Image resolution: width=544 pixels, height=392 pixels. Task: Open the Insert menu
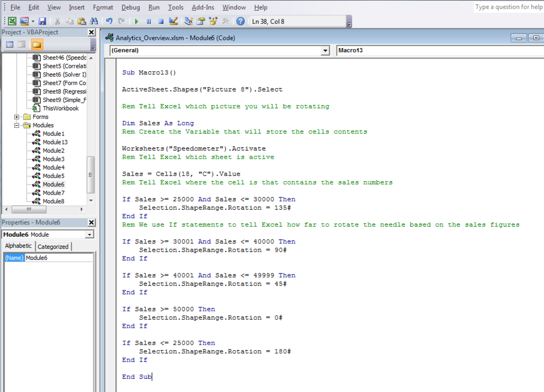[77, 7]
